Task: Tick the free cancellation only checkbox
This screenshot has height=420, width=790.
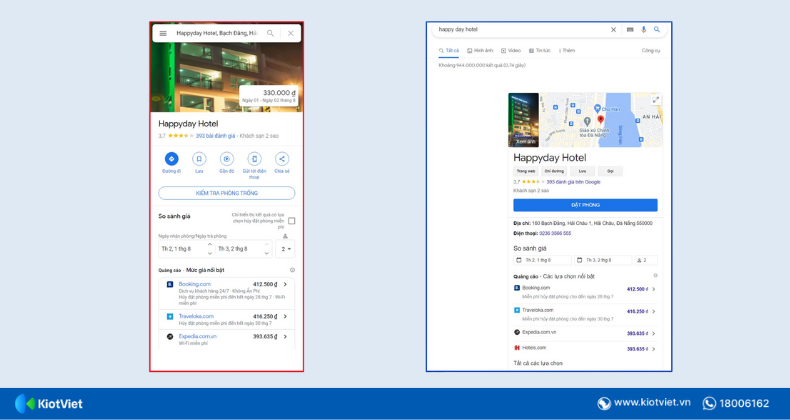Action: [292, 221]
